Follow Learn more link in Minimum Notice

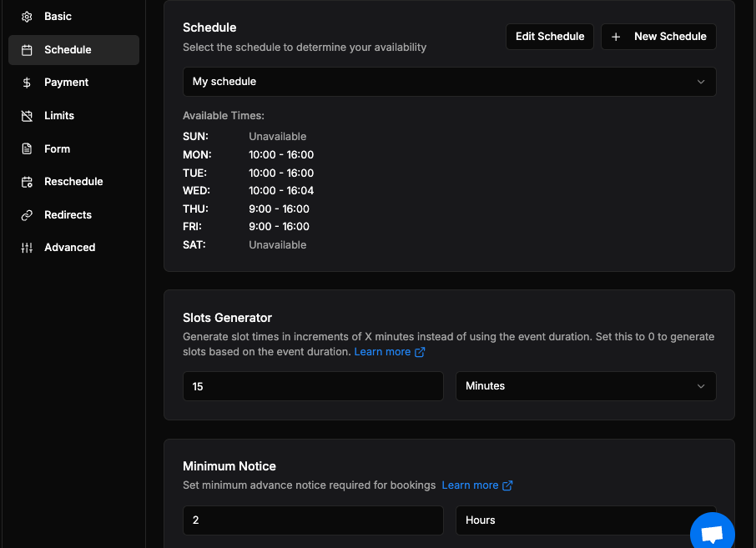click(x=470, y=485)
